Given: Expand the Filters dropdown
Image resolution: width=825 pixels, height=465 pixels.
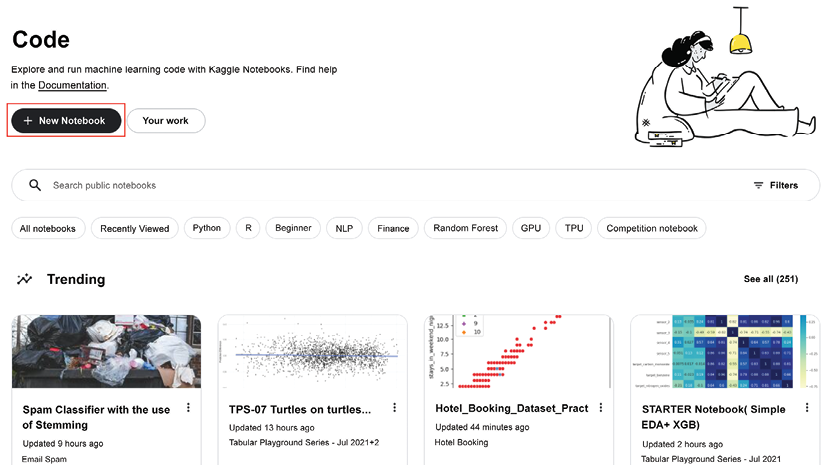Looking at the screenshot, I should [x=776, y=185].
